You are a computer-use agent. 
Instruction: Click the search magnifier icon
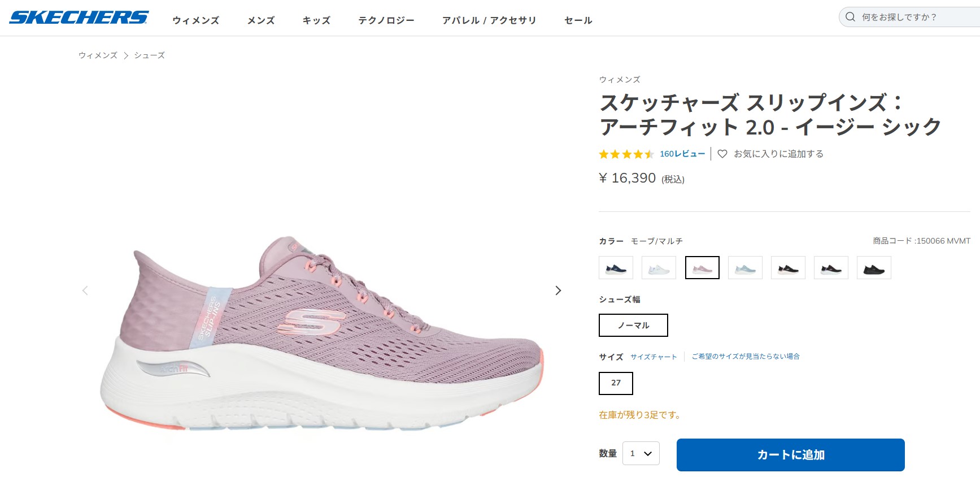click(x=850, y=17)
